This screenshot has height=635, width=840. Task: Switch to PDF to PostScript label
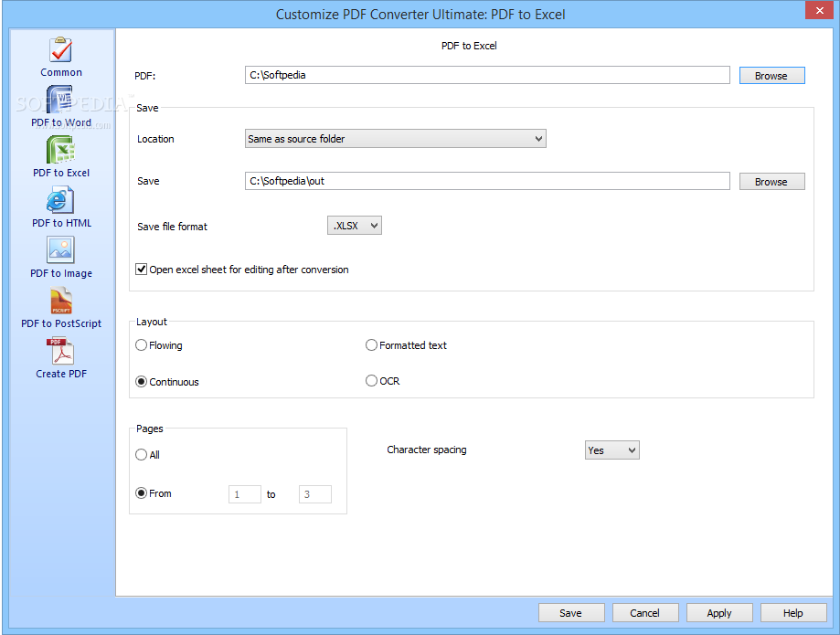[61, 324]
